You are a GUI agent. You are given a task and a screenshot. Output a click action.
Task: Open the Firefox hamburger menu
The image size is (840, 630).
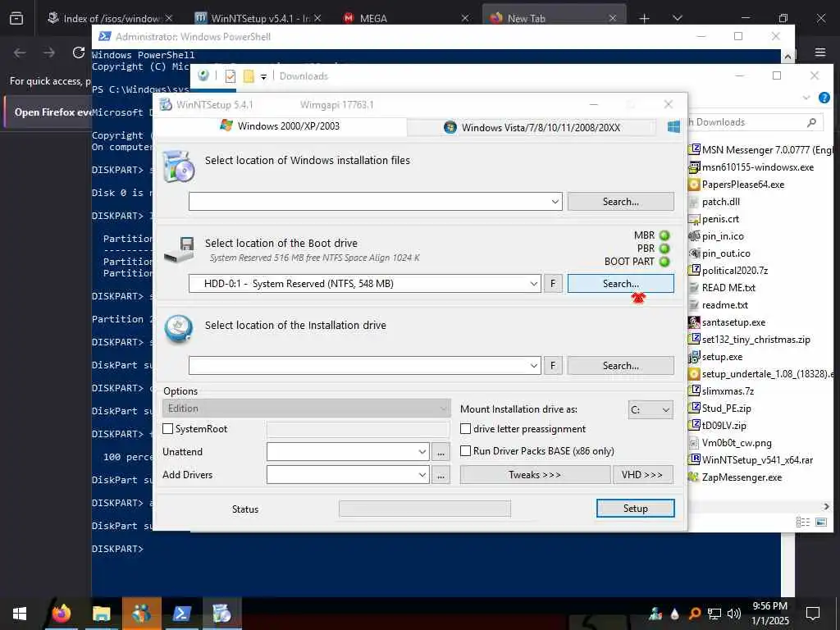(x=820, y=52)
